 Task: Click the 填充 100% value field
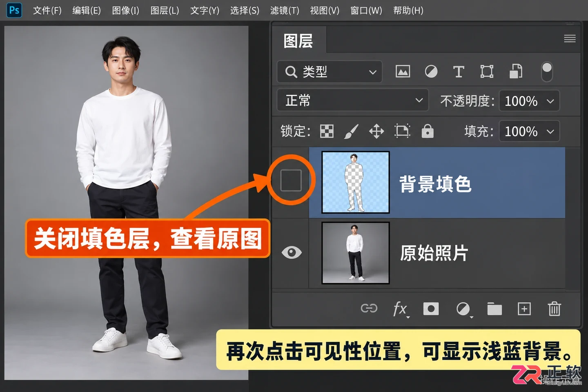pos(521,131)
